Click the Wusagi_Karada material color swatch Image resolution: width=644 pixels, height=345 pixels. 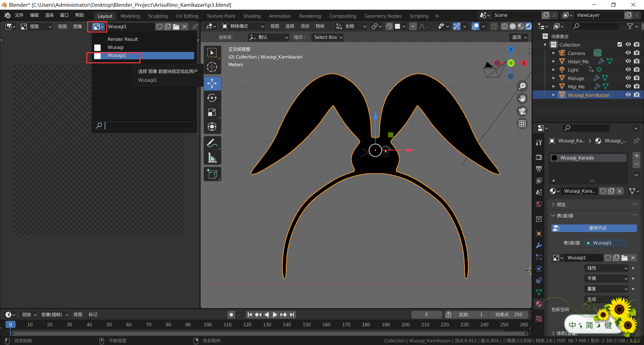click(555, 158)
